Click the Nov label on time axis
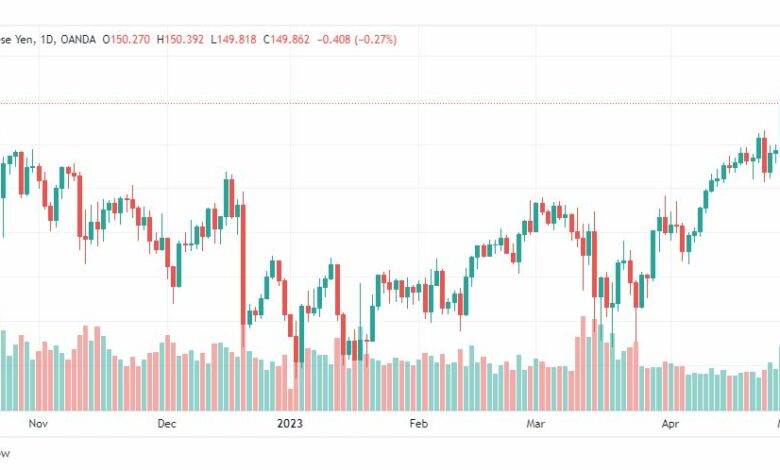 click(x=38, y=424)
